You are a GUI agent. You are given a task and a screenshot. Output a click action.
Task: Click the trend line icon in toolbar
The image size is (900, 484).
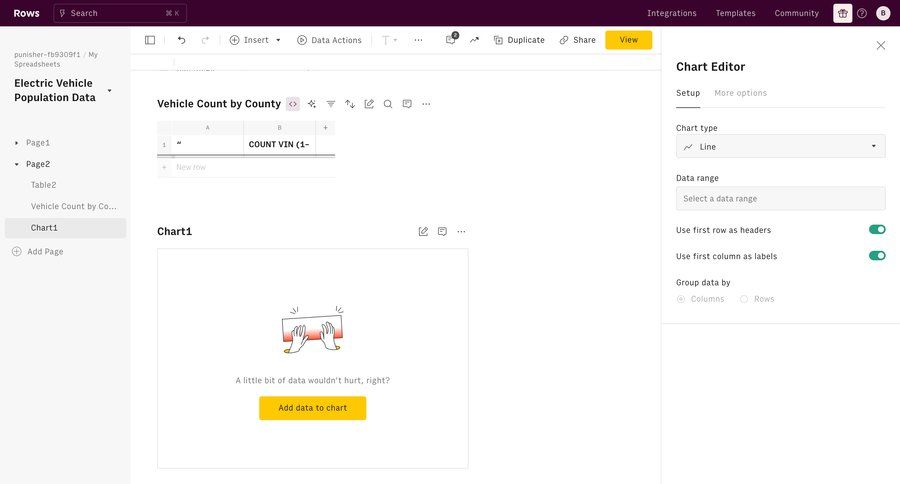point(474,40)
